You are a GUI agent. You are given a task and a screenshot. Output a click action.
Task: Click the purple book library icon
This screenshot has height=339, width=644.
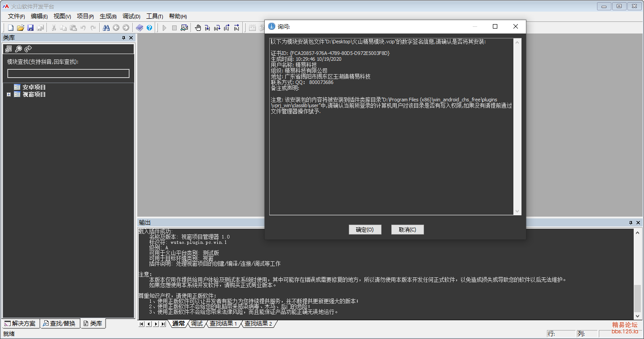pyautogui.click(x=140, y=28)
